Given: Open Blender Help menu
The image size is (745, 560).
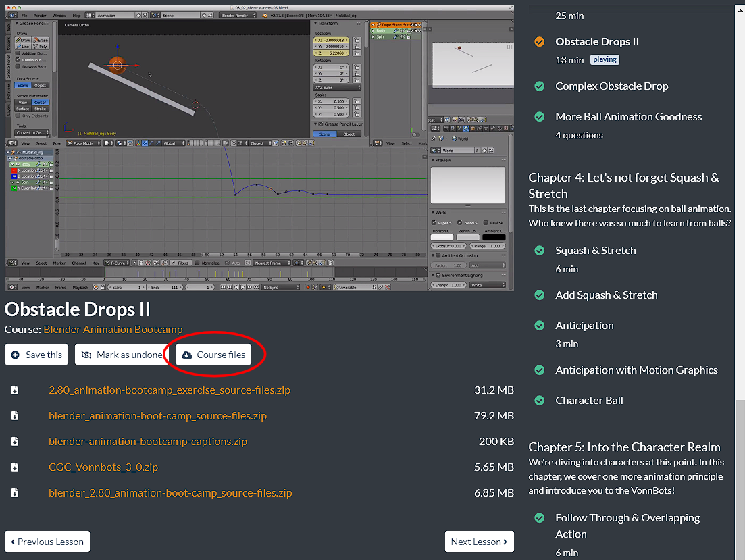Looking at the screenshot, I should [x=76, y=16].
